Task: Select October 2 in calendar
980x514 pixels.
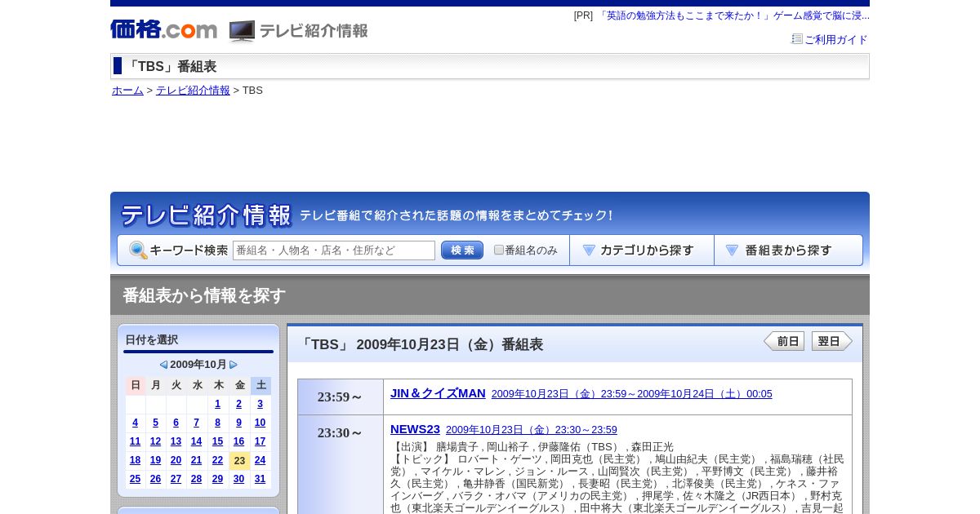Action: (x=238, y=404)
